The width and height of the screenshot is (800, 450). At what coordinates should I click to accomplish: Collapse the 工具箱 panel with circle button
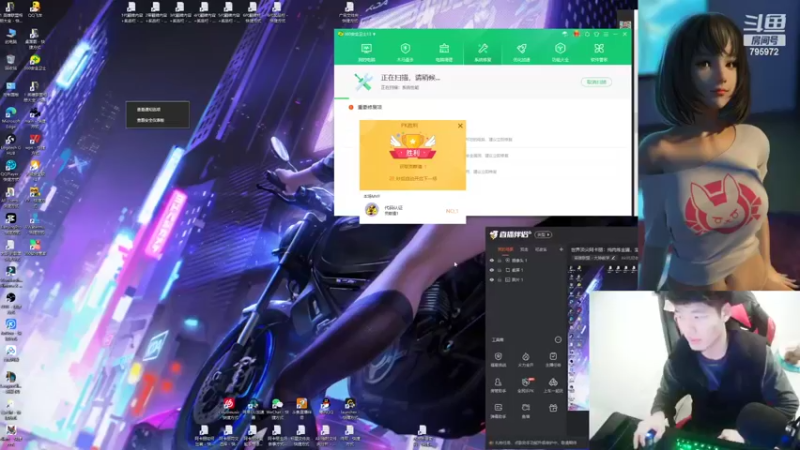558,339
